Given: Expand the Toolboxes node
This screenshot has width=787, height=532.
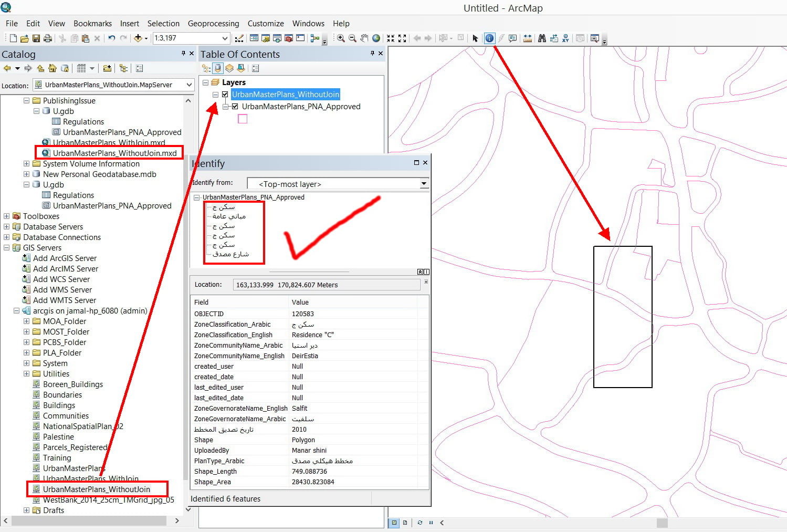Looking at the screenshot, I should 6,216.
